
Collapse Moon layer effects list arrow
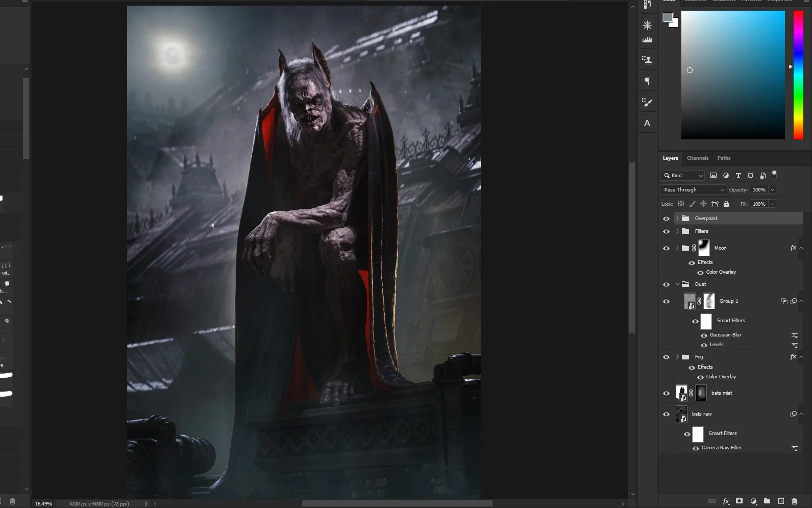(801, 248)
